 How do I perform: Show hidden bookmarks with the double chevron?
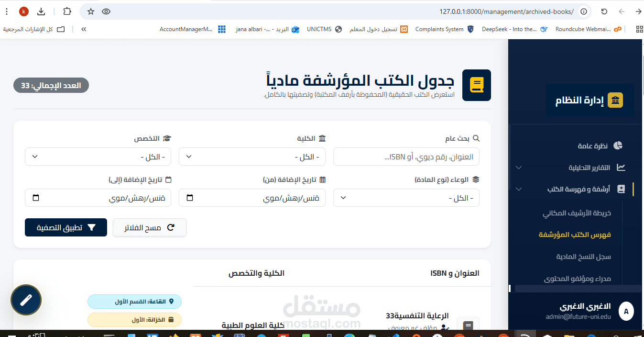[84, 29]
